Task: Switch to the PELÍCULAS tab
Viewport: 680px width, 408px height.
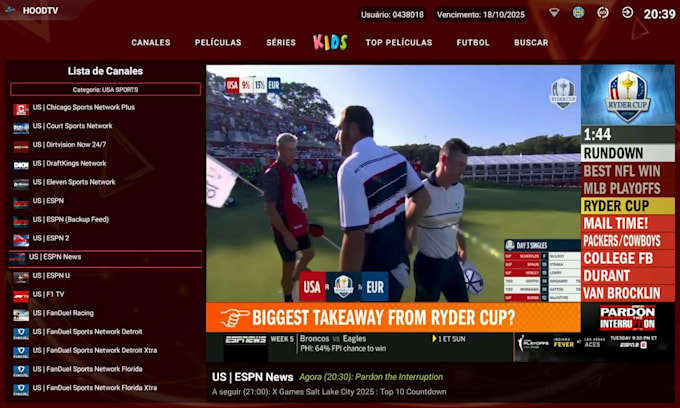Action: click(x=218, y=42)
